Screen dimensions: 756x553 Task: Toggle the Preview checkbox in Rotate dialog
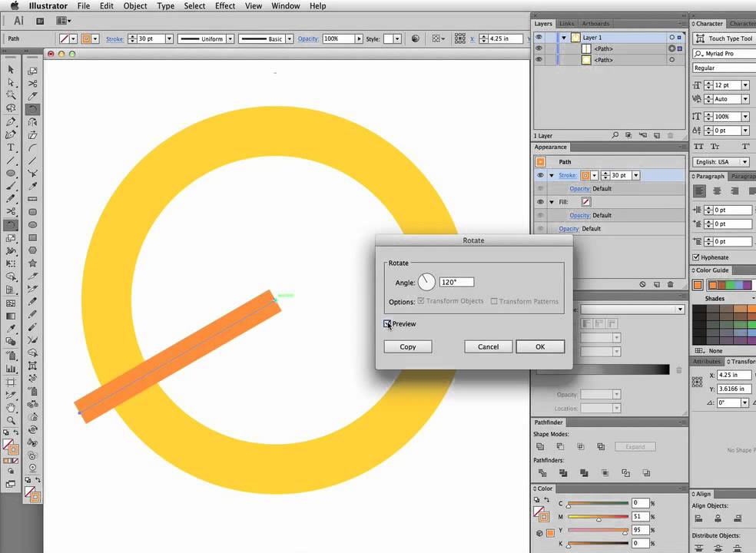387,324
